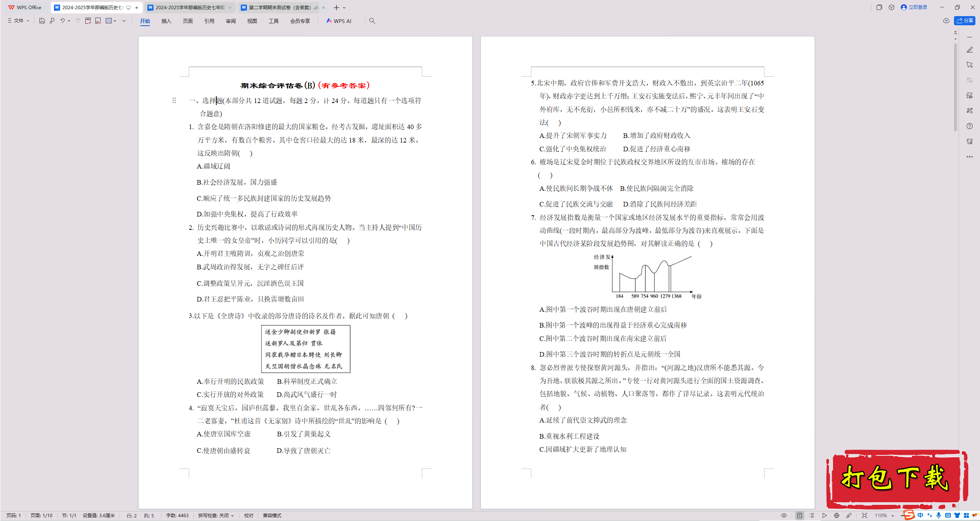
Task: Open the 插入 ribbon tab
Action: [x=166, y=21]
